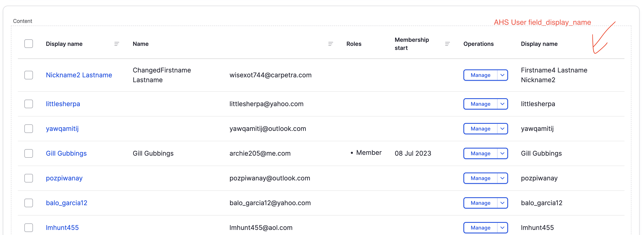Open dropdown arrow for pozpiwanay Manage button
644x235 pixels.
click(502, 178)
